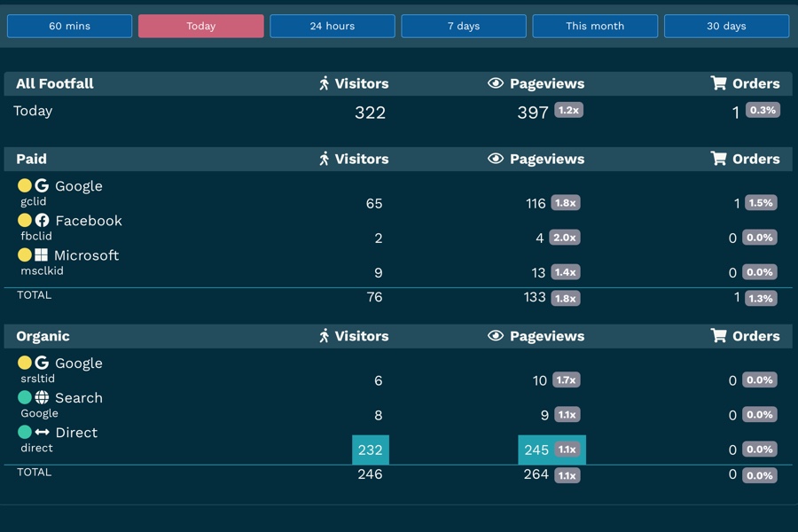Click the walking visitor icon in Organic header
798x532 pixels.
[325, 335]
